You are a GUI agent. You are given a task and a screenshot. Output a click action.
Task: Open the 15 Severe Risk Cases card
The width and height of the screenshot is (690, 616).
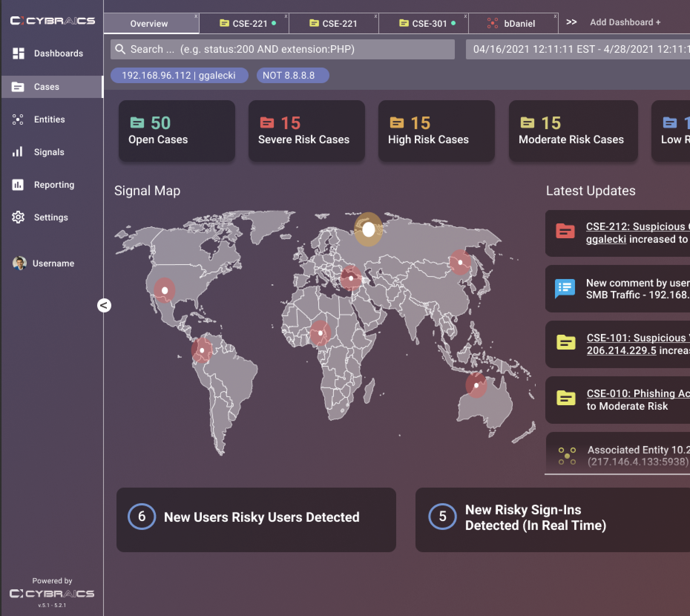tap(307, 131)
